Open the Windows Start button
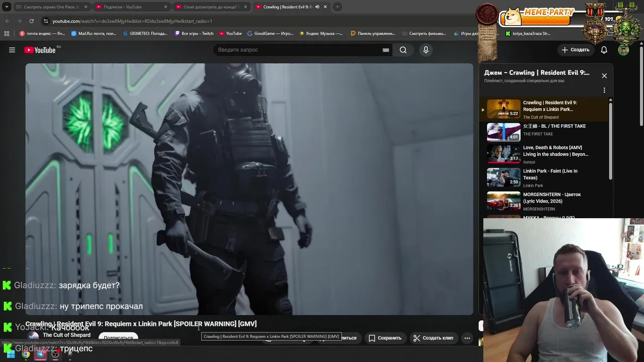This screenshot has height=362, width=644. click(11, 354)
